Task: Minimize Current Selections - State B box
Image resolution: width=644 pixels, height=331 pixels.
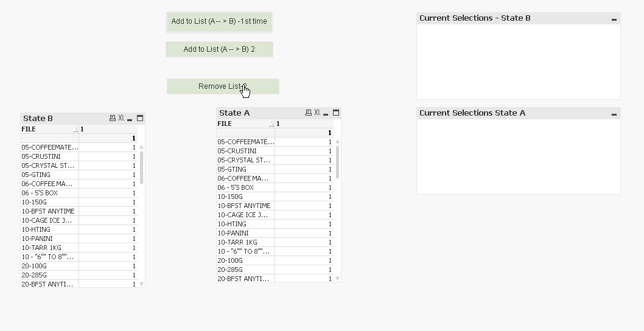Action: point(614,19)
